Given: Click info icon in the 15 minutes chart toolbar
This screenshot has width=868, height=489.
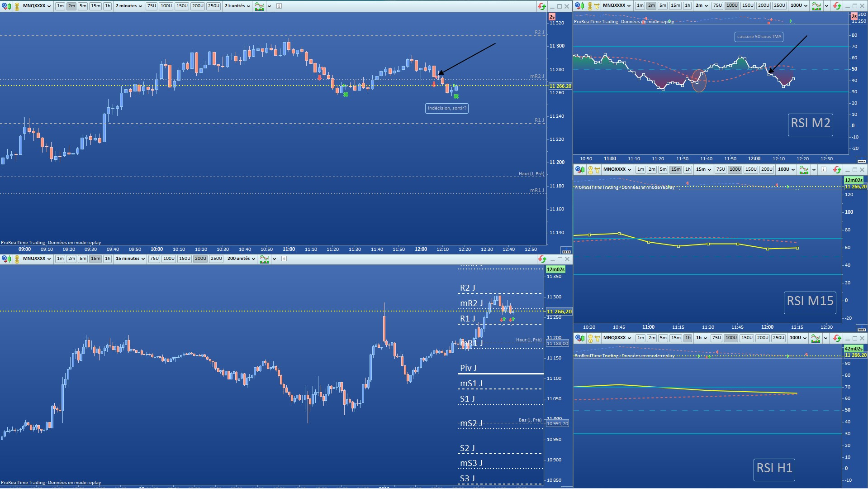Looking at the screenshot, I should coord(284,259).
